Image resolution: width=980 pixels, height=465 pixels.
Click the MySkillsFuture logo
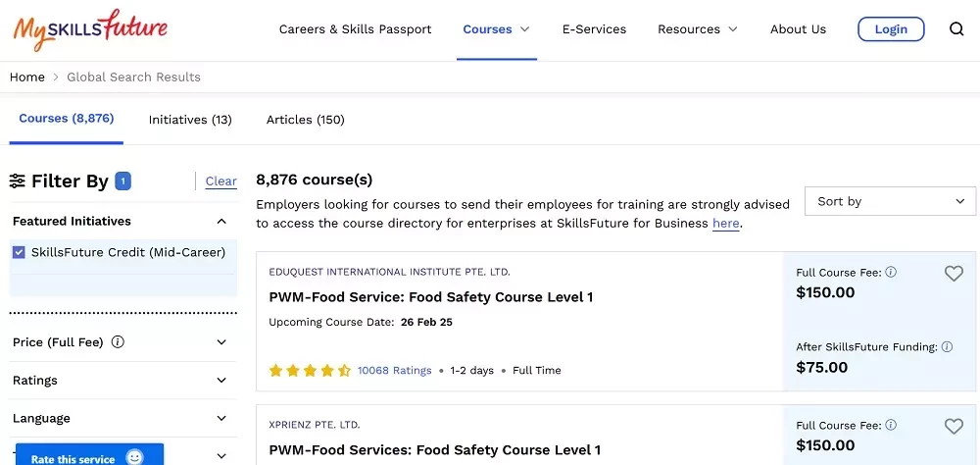coord(90,28)
